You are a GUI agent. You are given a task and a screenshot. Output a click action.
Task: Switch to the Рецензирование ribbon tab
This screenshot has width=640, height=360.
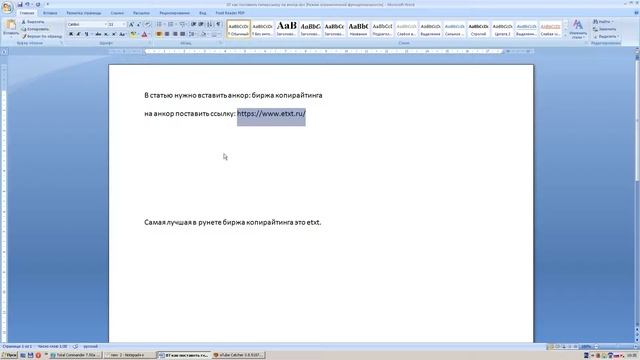(174, 13)
